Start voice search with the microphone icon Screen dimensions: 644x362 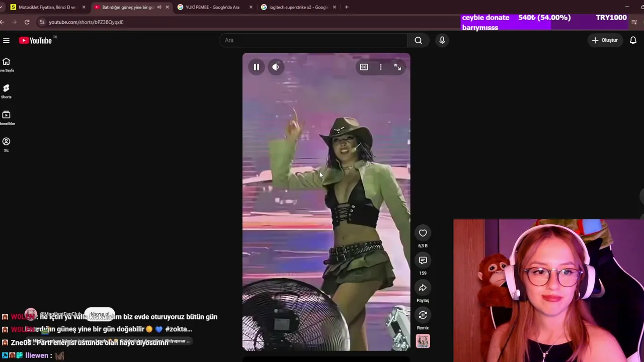442,40
